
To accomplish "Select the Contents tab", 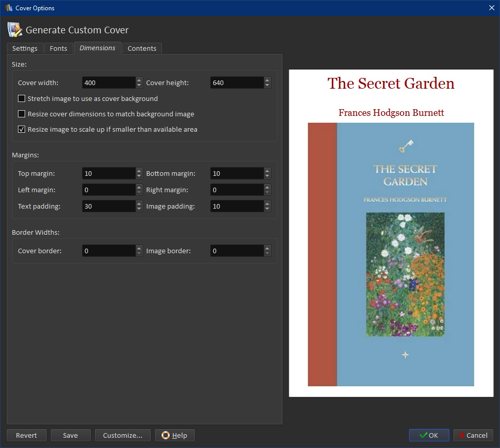I will pyautogui.click(x=142, y=48).
